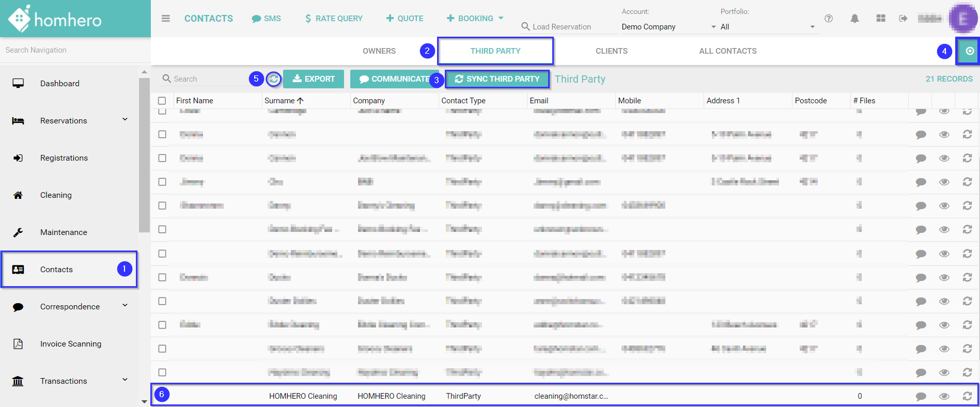Click the chat bubble on HOMHERO Cleaning row

[921, 396]
